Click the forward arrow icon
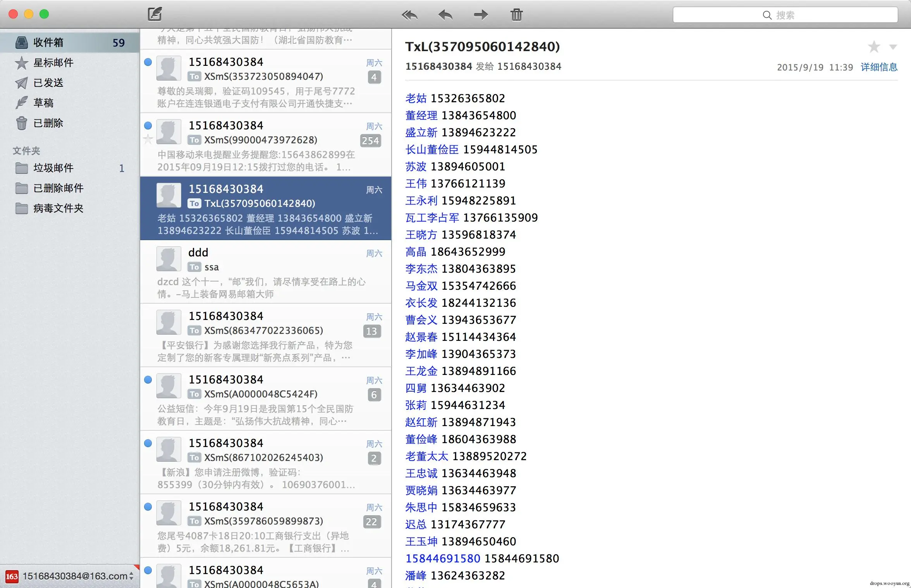Viewport: 911px width, 588px height. (x=481, y=15)
